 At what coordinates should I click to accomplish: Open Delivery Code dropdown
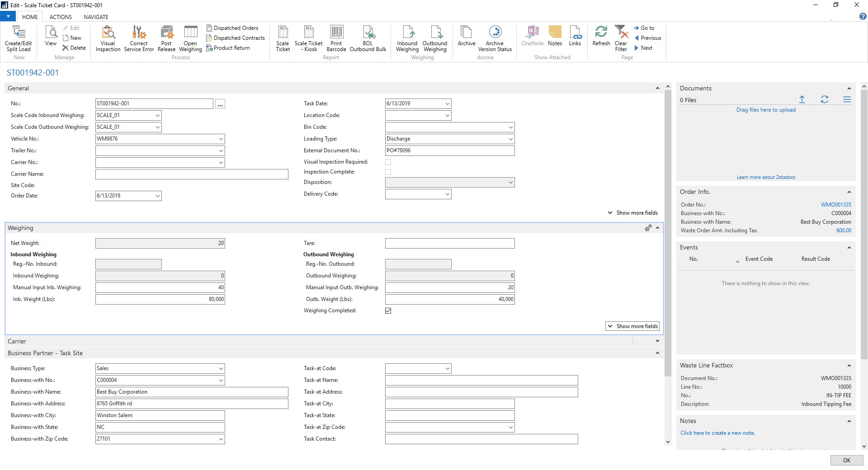coord(448,194)
